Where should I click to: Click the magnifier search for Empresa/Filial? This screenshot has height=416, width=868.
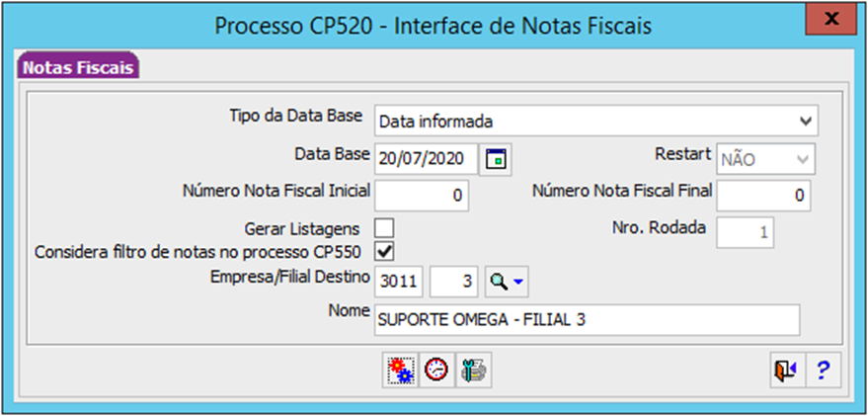click(x=500, y=282)
